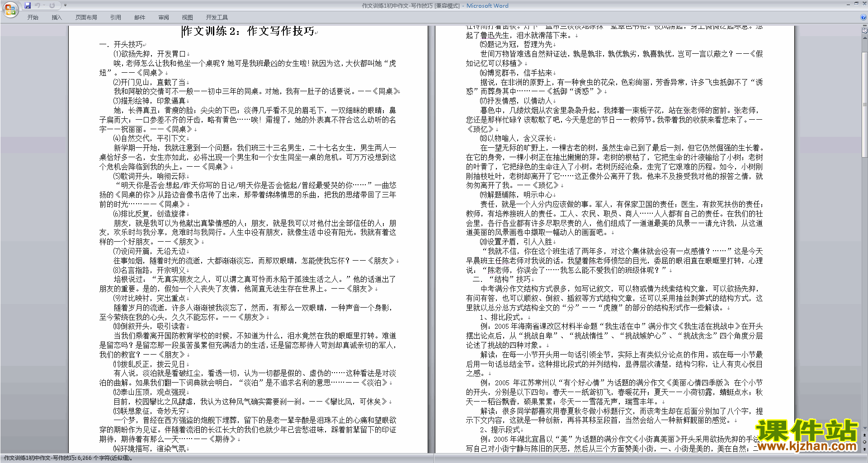This screenshot has width=868, height=463.
Task: Open Word Help question mark icon
Action: [x=863, y=17]
